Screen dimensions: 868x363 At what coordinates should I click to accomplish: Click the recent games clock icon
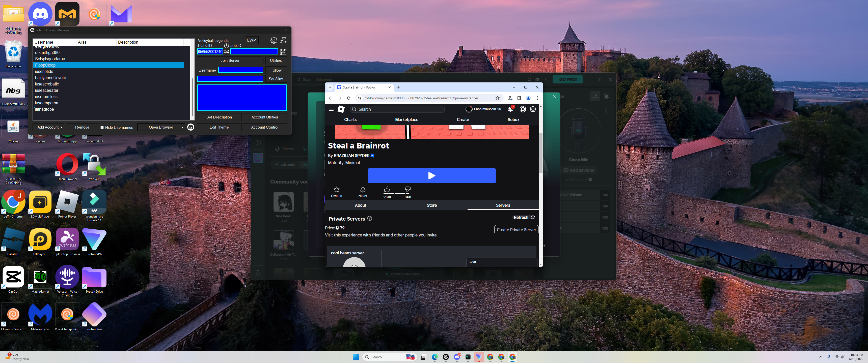(226, 46)
